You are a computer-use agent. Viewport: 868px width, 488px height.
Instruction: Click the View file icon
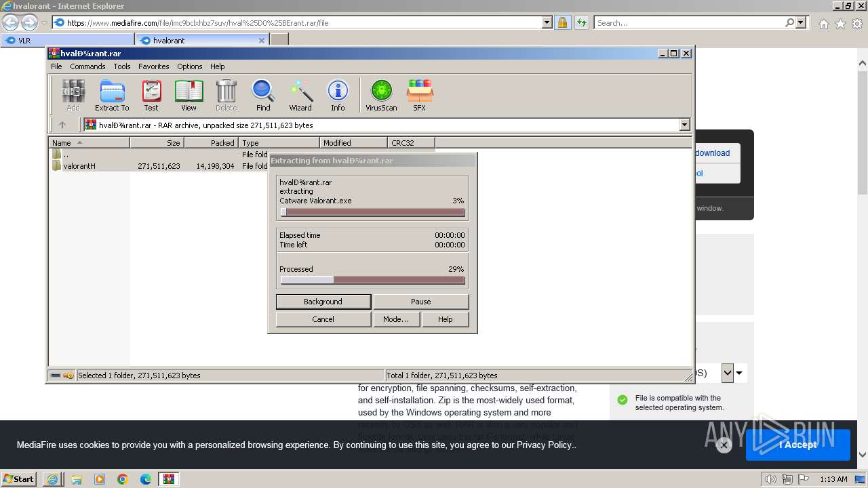(189, 95)
